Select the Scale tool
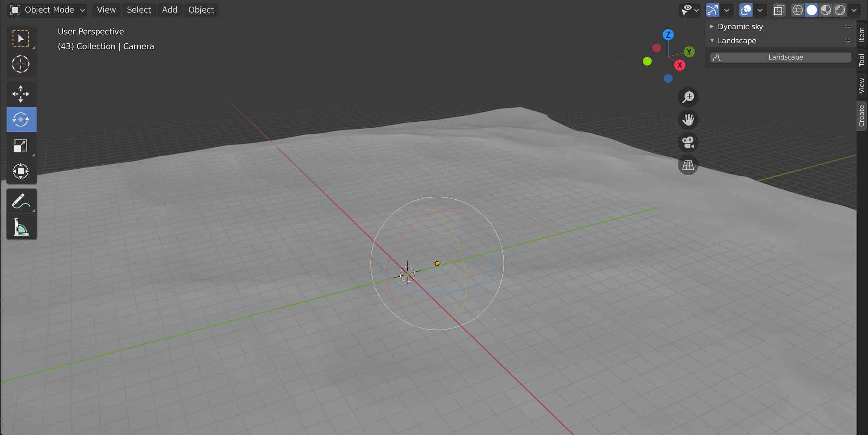Screen dimensions: 868x435 [x=21, y=145]
